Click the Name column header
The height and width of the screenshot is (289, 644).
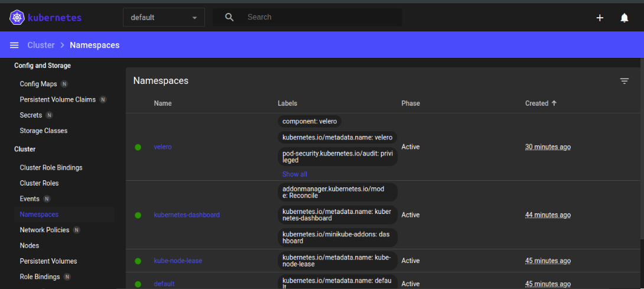[x=162, y=103]
